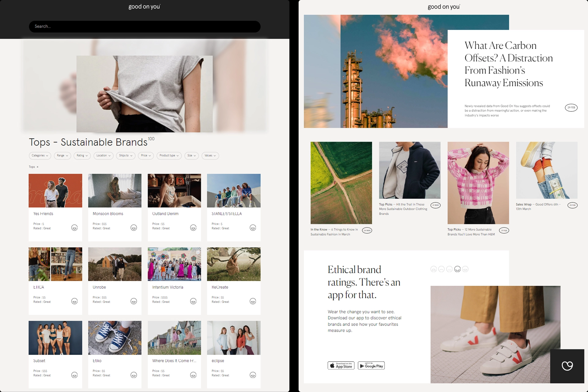Open the Categories filter dropdown
The image size is (588, 392).
40,156
